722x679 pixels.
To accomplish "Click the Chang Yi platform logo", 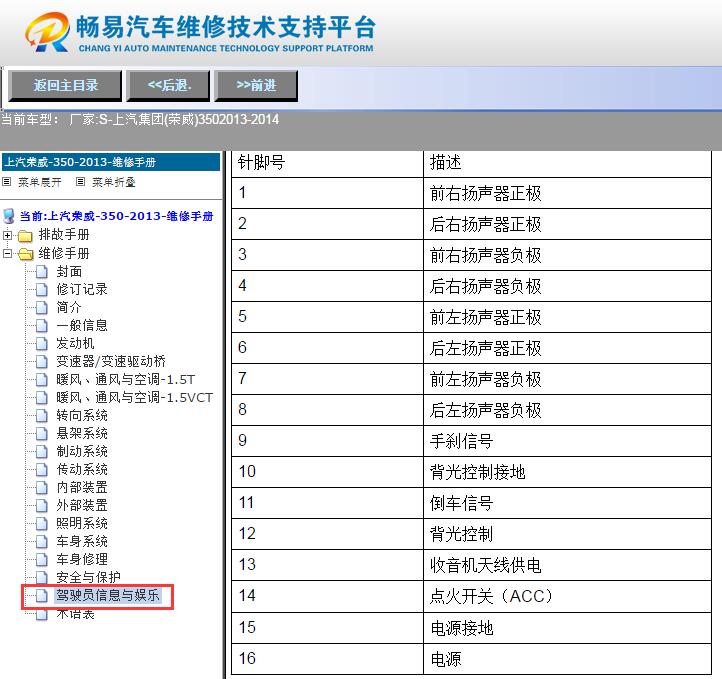I will coord(200,31).
